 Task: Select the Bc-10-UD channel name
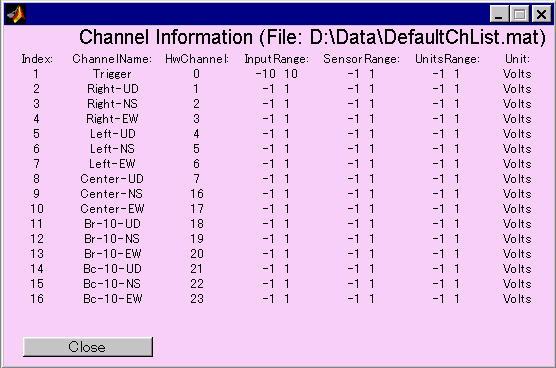coord(112,269)
